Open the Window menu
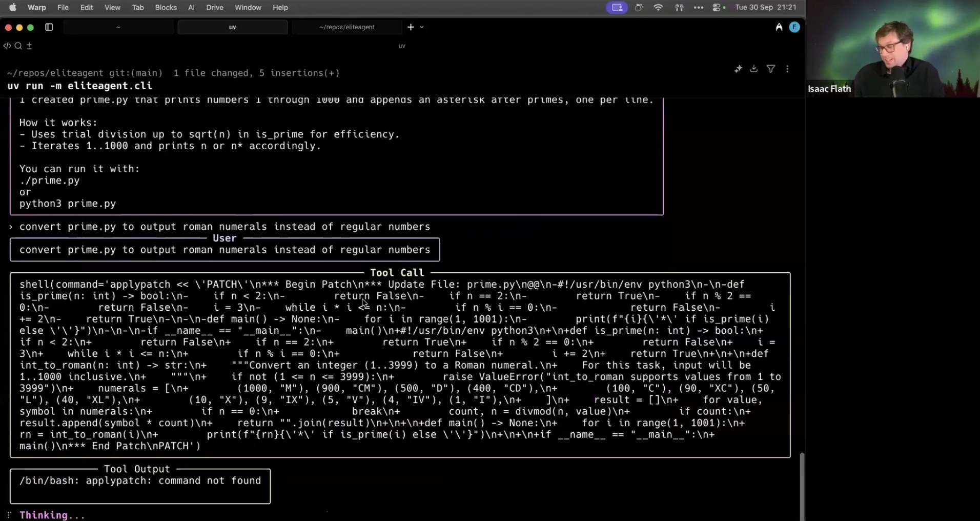The image size is (980, 521). [248, 7]
